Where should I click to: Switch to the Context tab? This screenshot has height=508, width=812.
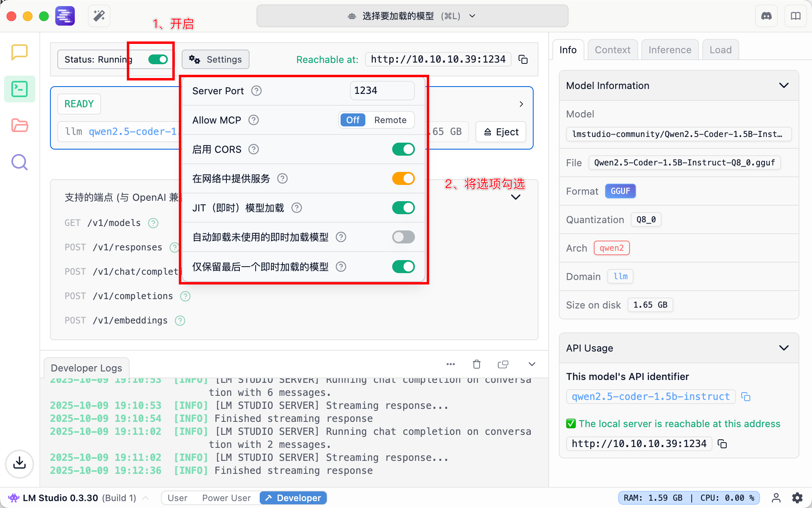[612, 50]
